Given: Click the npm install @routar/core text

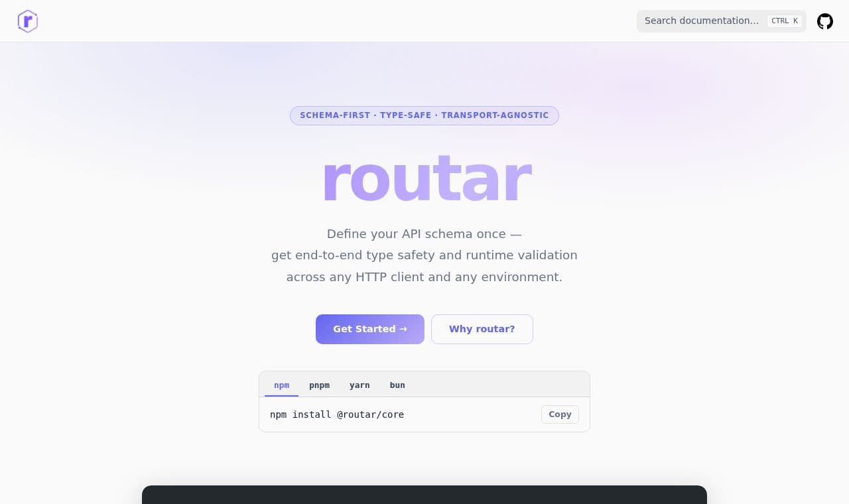Looking at the screenshot, I should [x=337, y=414].
